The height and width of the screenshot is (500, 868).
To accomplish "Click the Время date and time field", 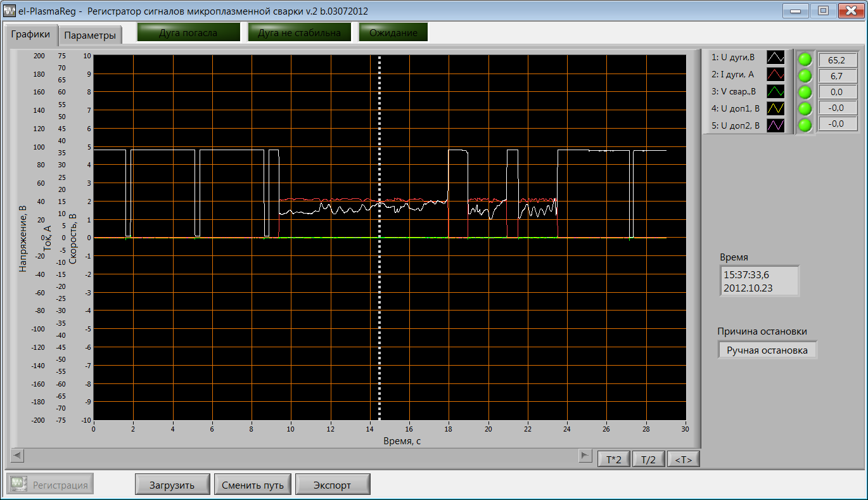I will [760, 281].
